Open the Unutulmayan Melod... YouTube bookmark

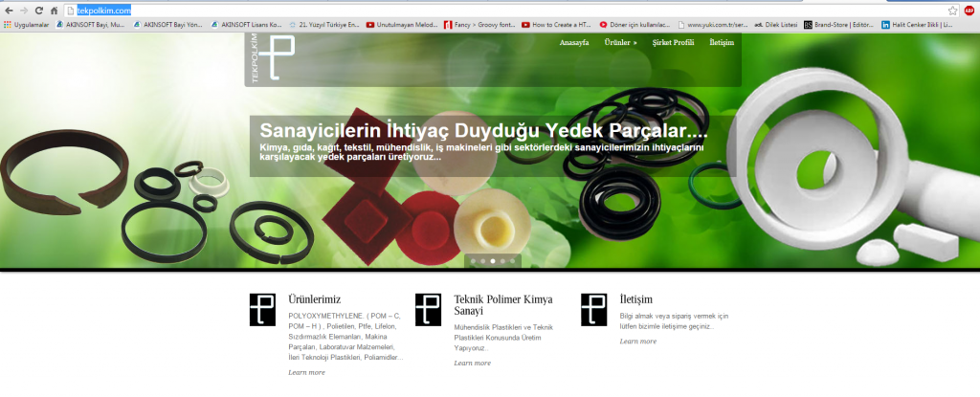tap(405, 25)
